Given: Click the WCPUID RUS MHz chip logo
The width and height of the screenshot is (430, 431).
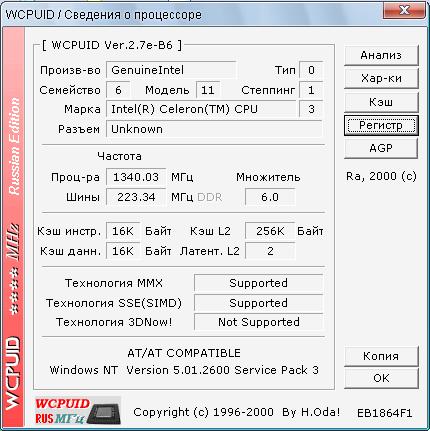Looking at the screenshot, I should 77,411.
